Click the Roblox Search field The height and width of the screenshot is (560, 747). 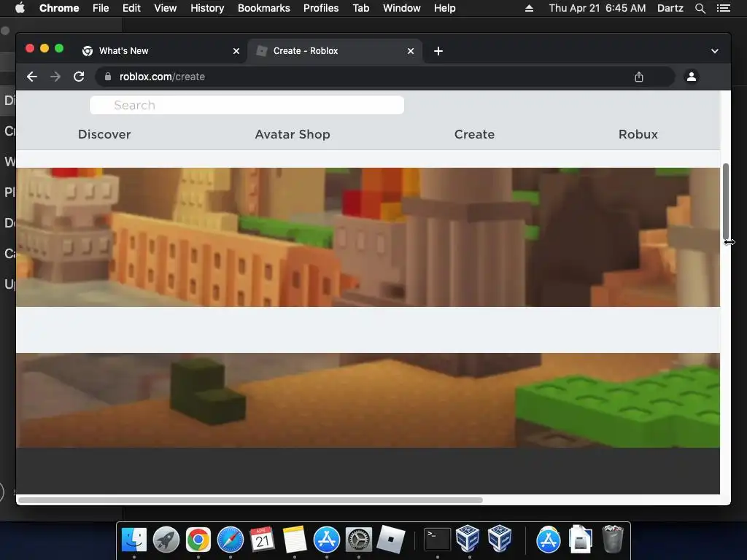tap(247, 105)
